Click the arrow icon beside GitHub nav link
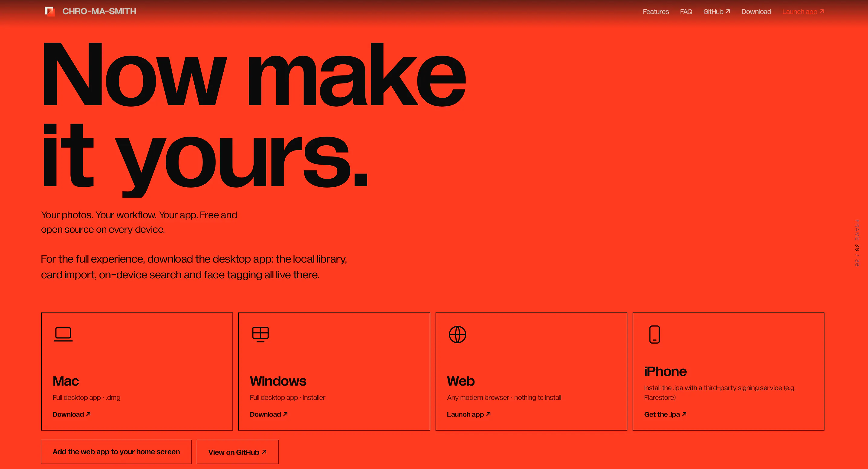The image size is (868, 469). coord(727,11)
